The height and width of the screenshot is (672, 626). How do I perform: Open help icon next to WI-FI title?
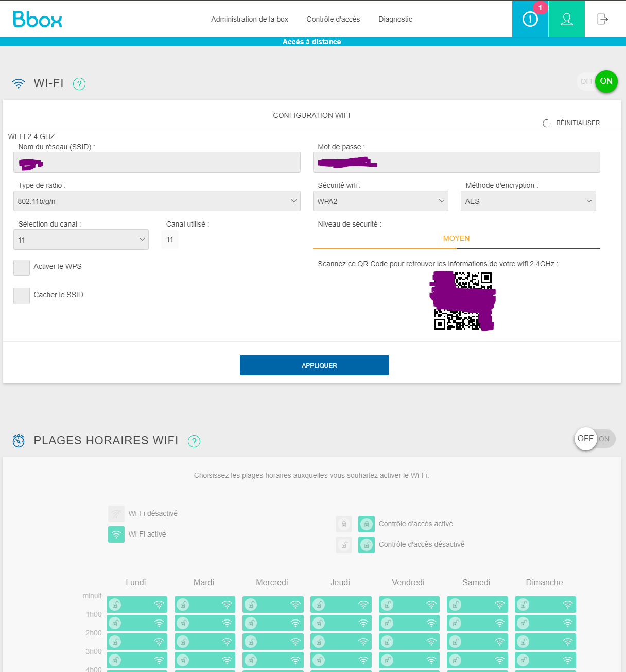(x=79, y=84)
